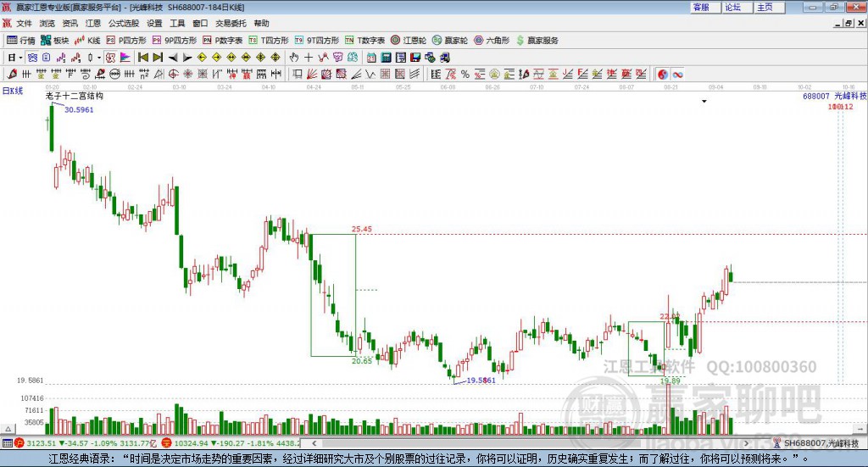
Task: Click the 论坛 forum button
Action: [x=737, y=7]
